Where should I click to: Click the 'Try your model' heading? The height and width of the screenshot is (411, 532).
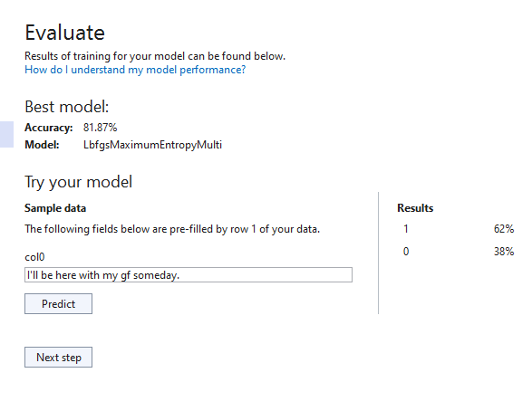click(x=78, y=182)
